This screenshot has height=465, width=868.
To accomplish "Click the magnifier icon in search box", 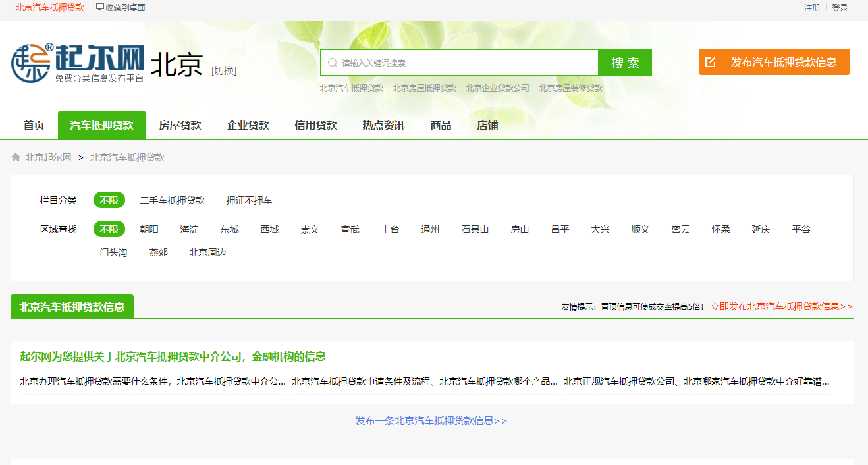I will [x=333, y=63].
